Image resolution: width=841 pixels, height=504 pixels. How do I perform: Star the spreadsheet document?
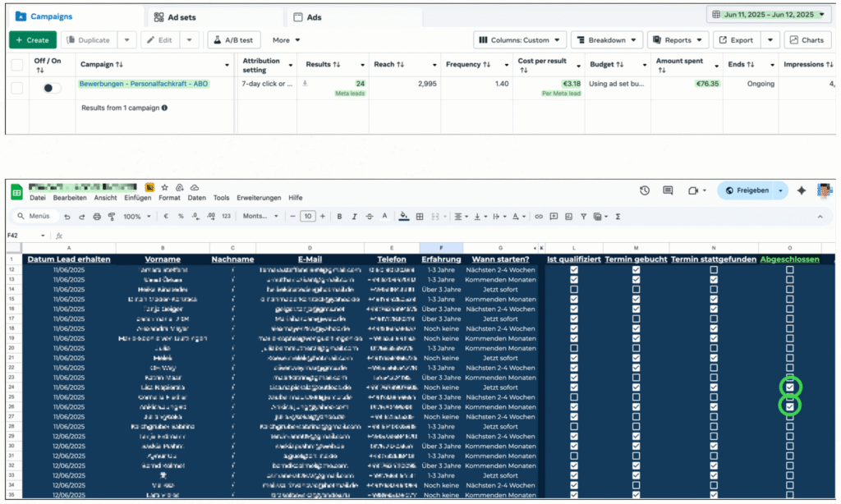[x=165, y=187]
